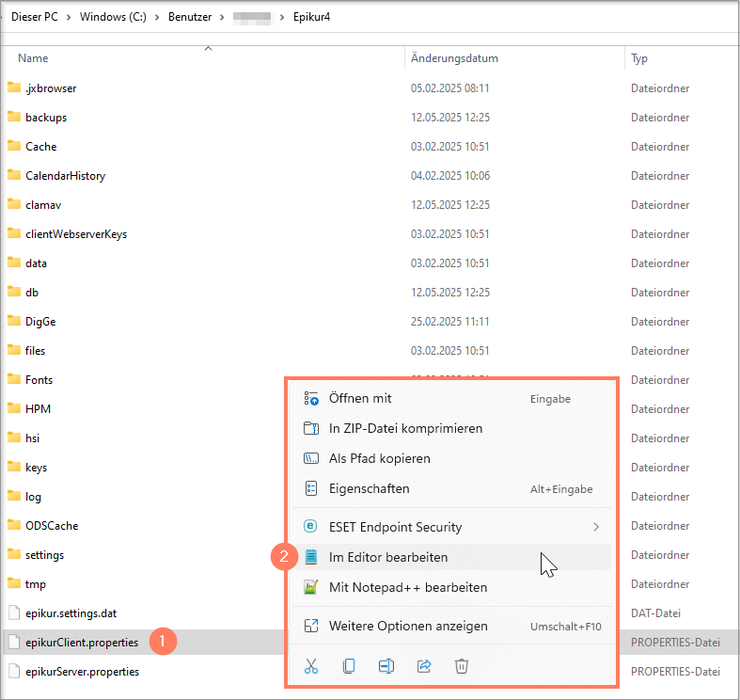The width and height of the screenshot is (740, 700).
Task: Click the Name column sort arrow
Action: (208, 48)
